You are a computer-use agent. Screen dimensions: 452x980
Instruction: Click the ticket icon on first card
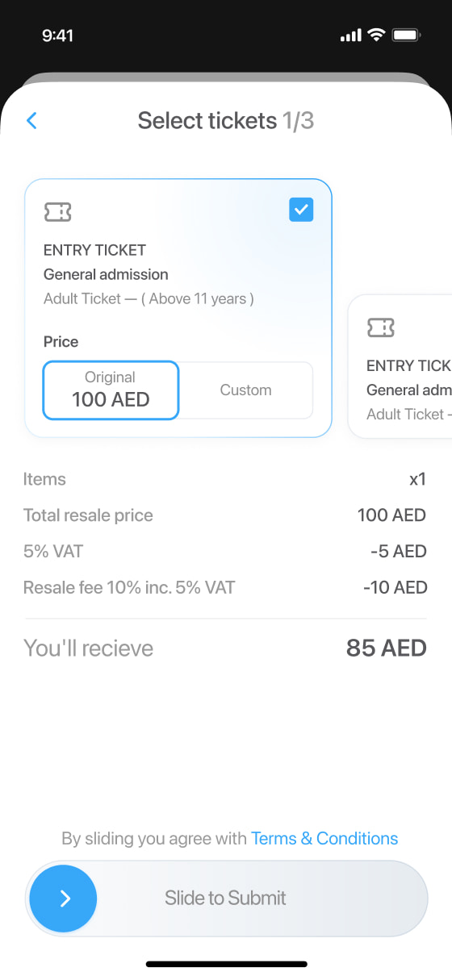pos(57,212)
